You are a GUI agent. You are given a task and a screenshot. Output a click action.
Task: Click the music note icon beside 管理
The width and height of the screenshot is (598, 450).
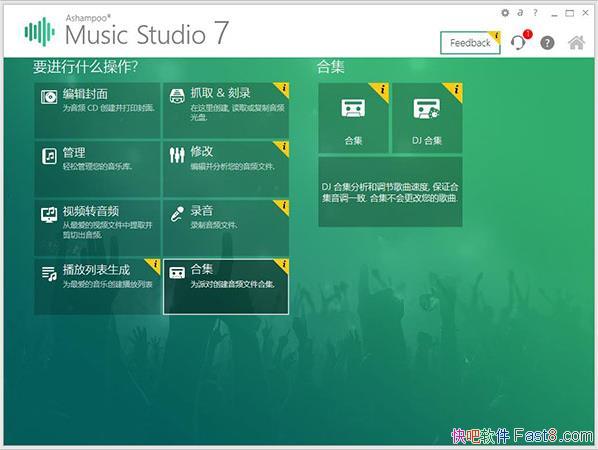pyautogui.click(x=49, y=156)
